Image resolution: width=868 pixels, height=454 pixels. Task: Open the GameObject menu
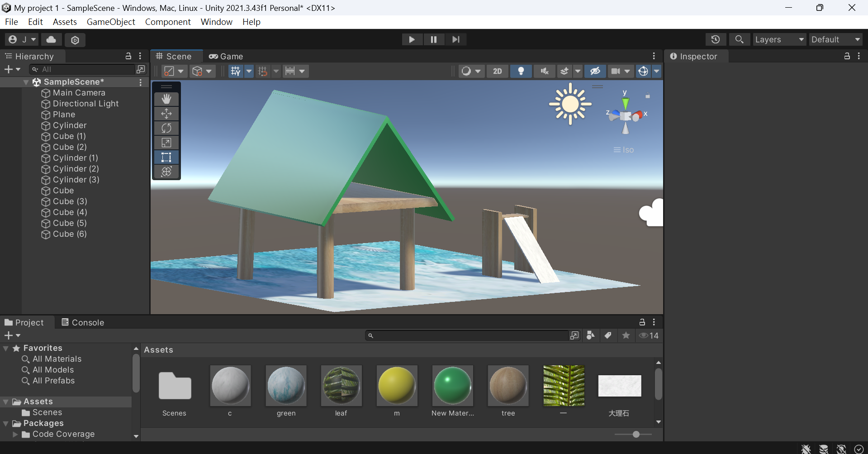click(x=111, y=22)
